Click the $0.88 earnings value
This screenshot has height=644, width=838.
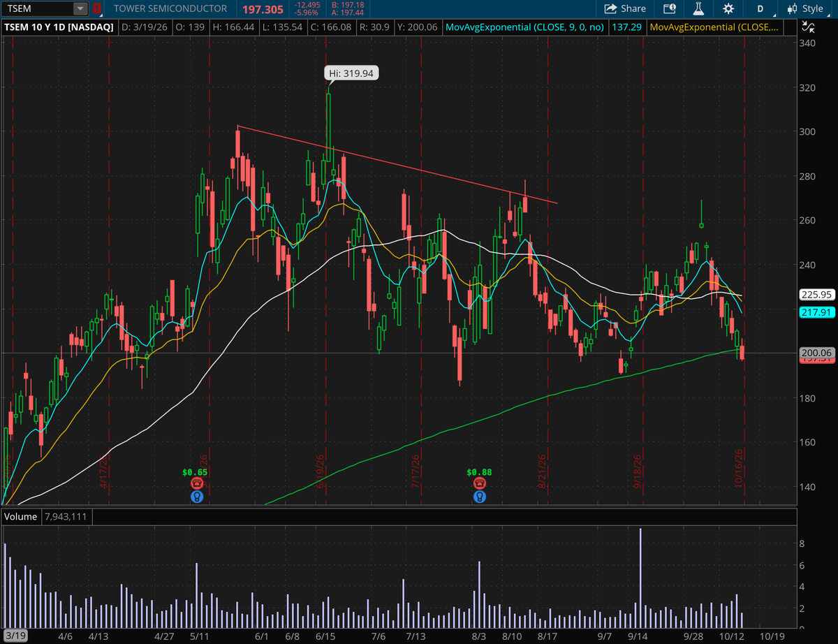[x=480, y=472]
